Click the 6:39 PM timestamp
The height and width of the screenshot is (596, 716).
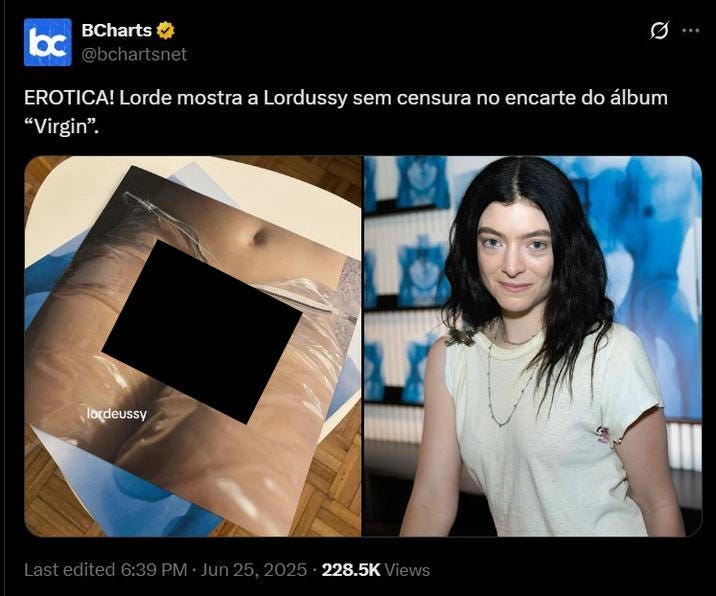pyautogui.click(x=154, y=570)
